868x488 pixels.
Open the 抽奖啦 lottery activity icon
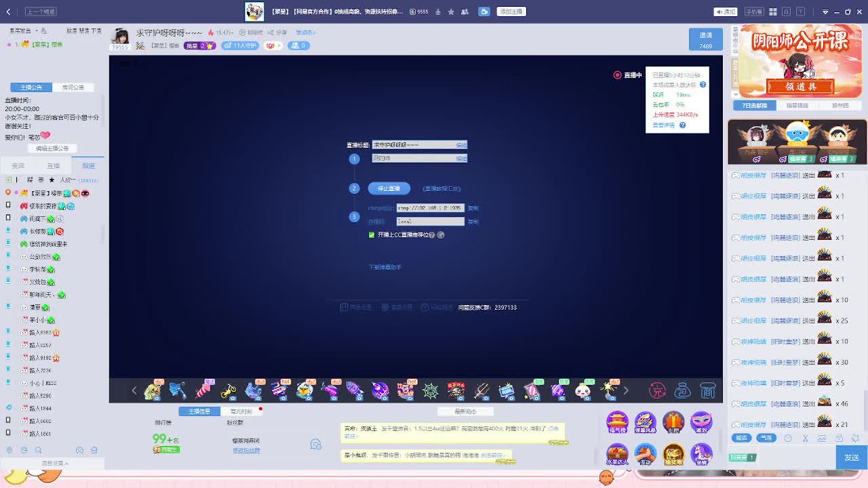[x=673, y=454]
